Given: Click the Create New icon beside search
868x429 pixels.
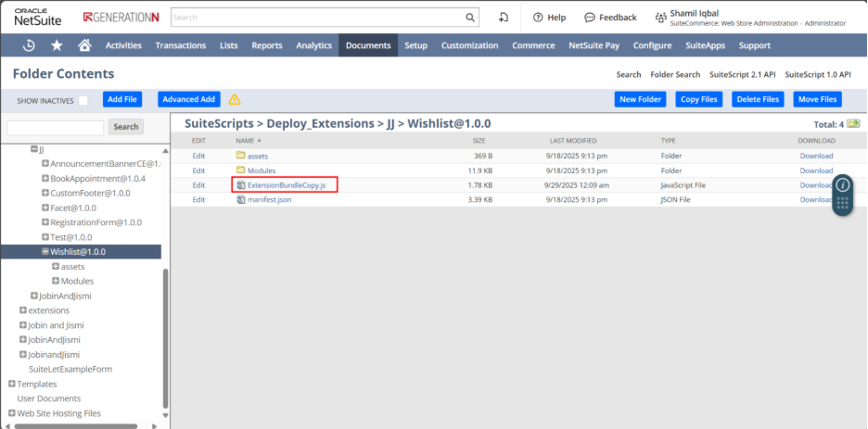Looking at the screenshot, I should tap(504, 18).
